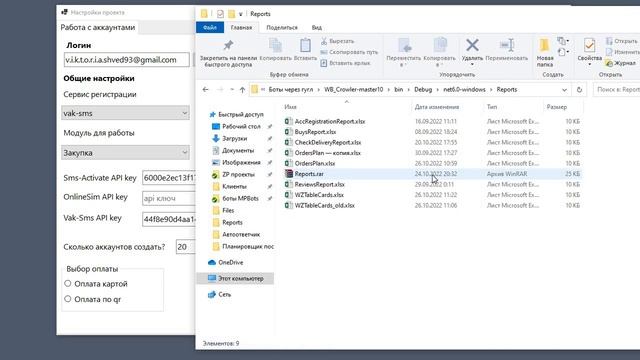Viewport: 640px width, 360px height.
Task: Click the Sms-Activate API key field
Action: click(169, 178)
